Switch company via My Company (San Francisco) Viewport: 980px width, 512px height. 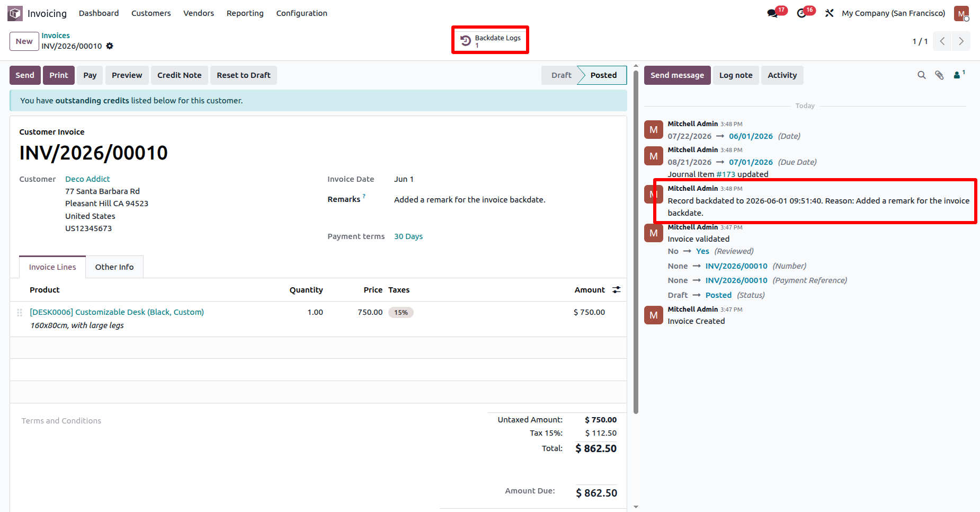click(x=894, y=13)
